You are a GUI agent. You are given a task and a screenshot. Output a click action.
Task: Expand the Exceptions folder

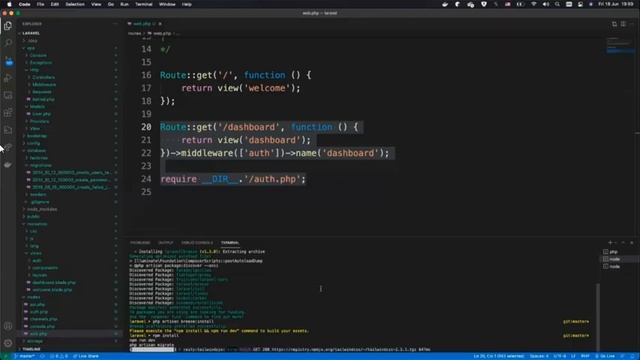[40, 63]
